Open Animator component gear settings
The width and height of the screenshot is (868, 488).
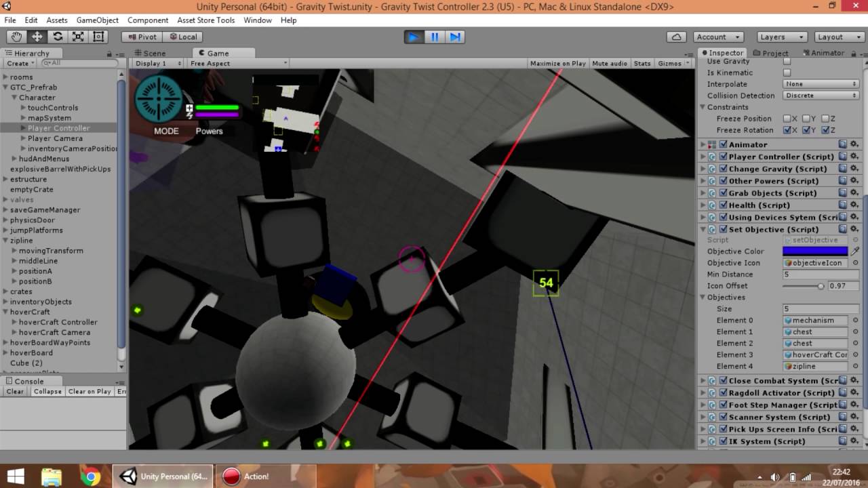[x=854, y=144]
